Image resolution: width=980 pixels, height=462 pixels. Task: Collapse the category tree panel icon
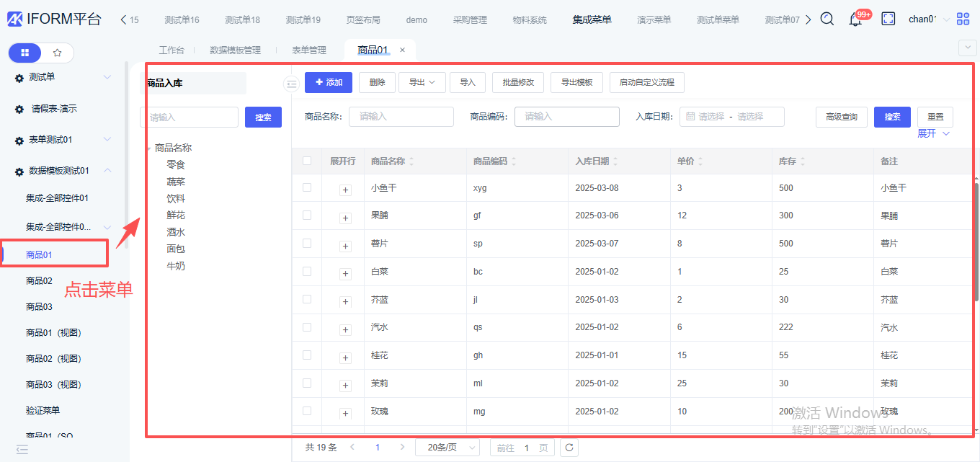click(x=291, y=84)
